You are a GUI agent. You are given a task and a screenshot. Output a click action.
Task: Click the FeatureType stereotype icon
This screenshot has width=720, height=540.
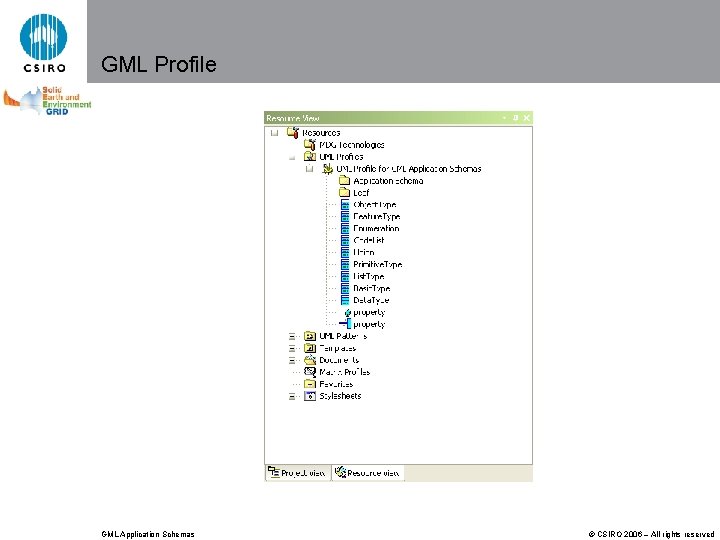[x=345, y=217]
